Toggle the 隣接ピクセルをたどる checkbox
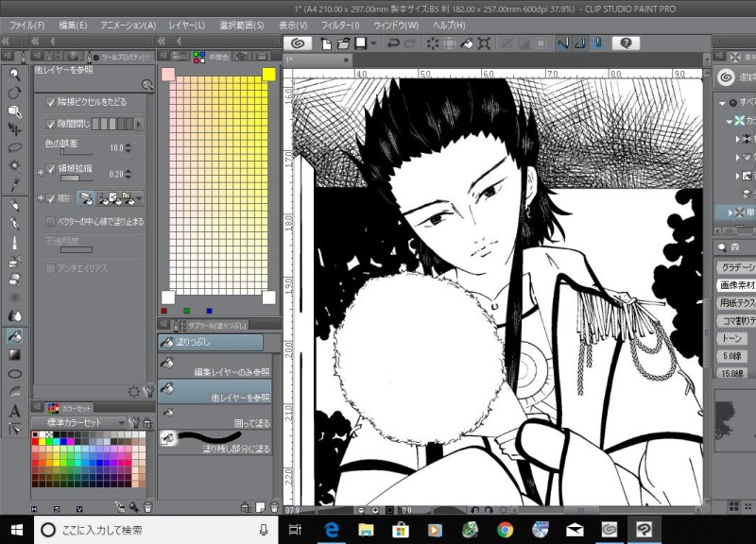This screenshot has height=544, width=756. click(50, 102)
